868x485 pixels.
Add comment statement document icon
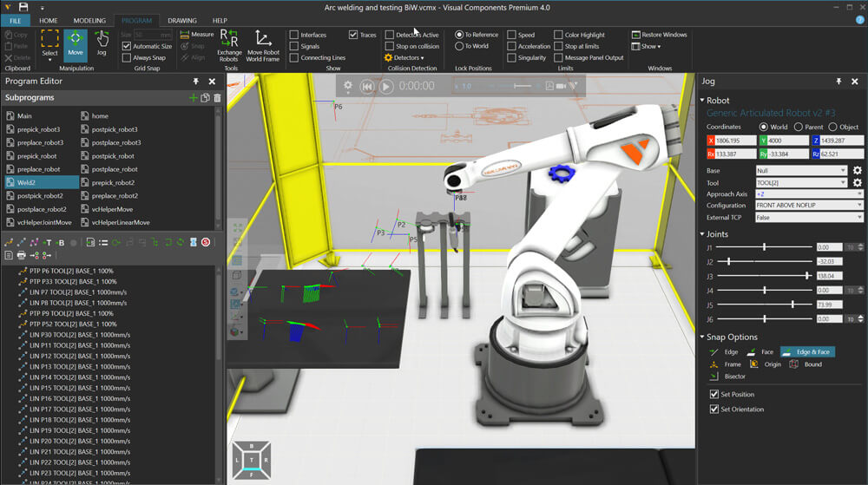pyautogui.click(x=9, y=255)
